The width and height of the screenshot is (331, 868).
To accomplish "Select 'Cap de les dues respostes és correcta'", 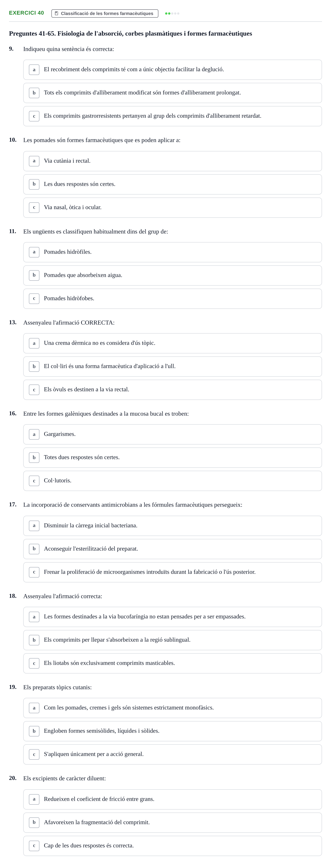I will point(172,846).
